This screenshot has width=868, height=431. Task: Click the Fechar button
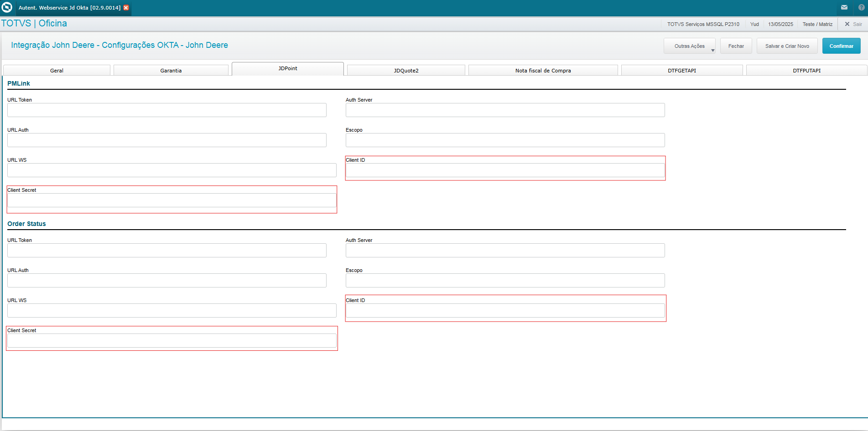[736, 46]
